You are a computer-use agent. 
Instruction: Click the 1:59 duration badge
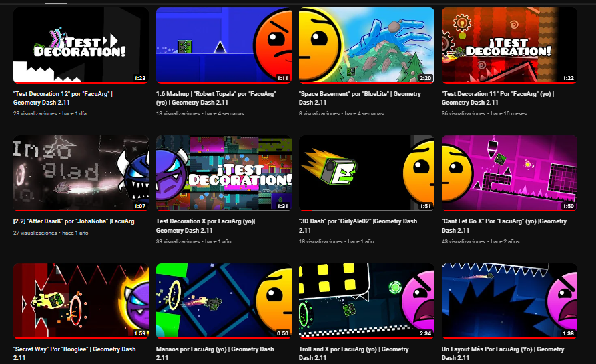coord(140,333)
